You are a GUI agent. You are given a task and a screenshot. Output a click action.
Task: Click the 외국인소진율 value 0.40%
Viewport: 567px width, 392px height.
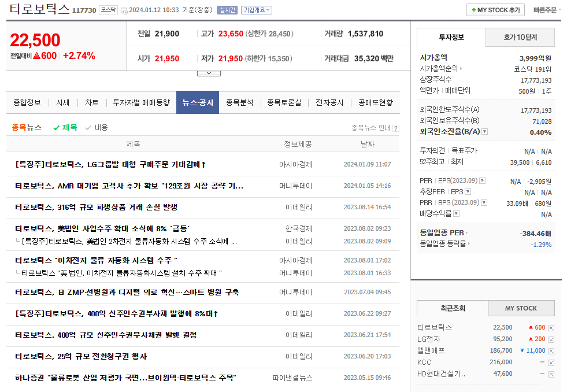tap(540, 132)
